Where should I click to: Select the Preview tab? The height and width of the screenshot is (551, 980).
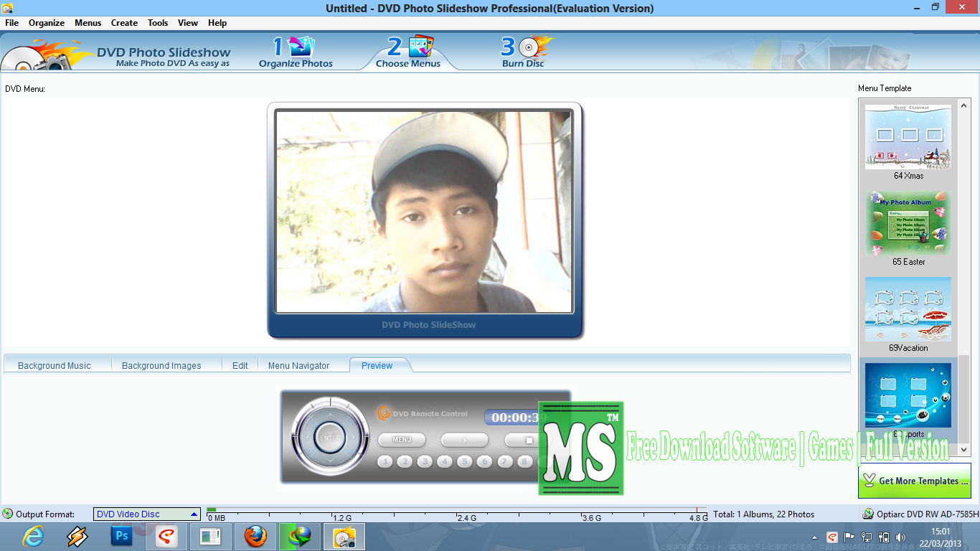click(377, 365)
